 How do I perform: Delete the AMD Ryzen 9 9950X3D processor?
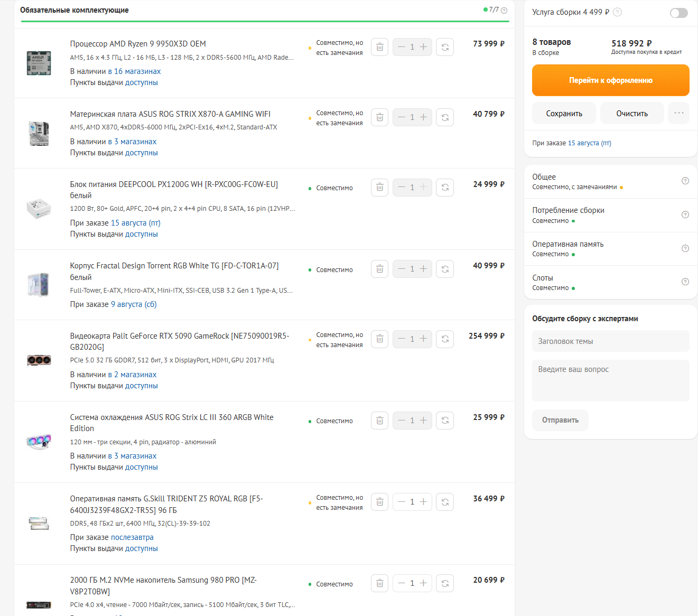pos(379,47)
